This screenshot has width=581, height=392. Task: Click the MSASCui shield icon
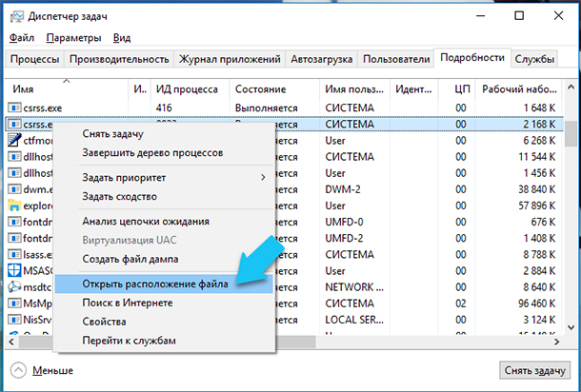pyautogui.click(x=14, y=270)
